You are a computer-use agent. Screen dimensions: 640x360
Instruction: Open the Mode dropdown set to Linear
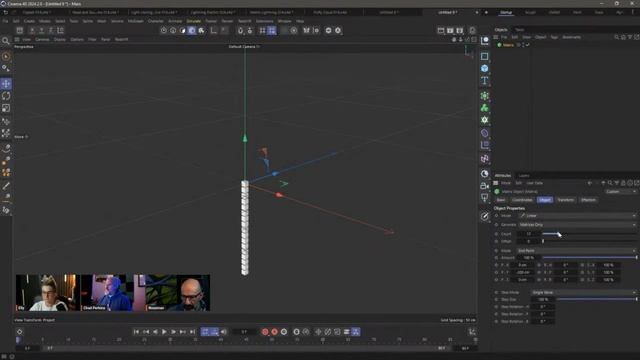[x=577, y=216]
